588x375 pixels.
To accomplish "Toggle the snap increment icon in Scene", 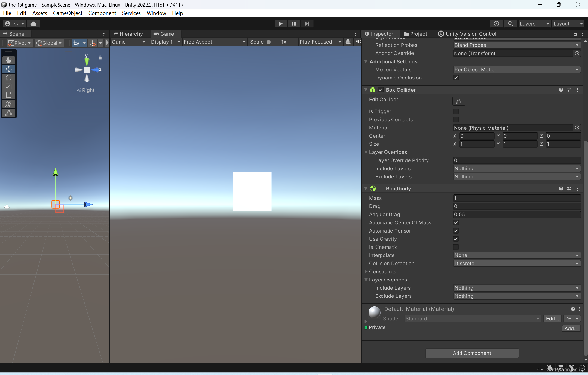I will click(93, 43).
